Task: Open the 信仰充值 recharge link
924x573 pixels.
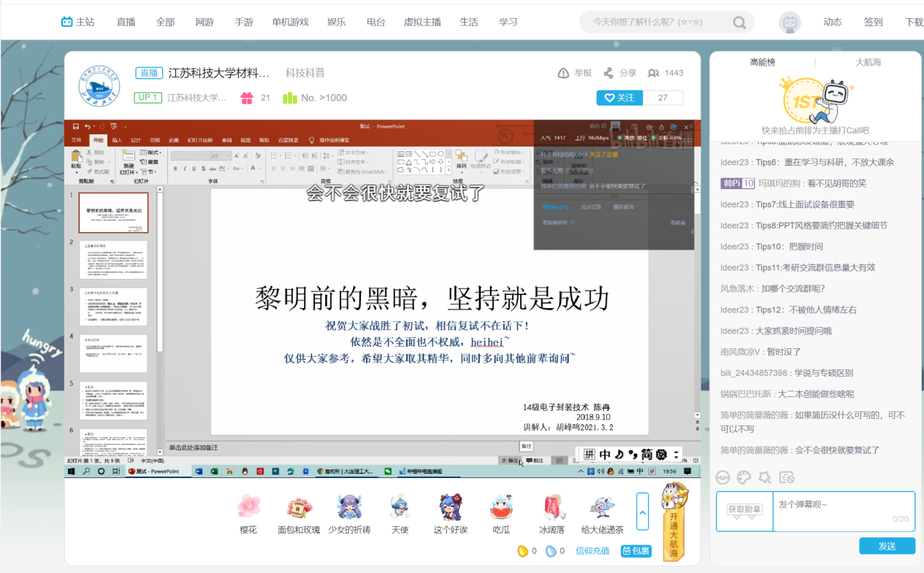Action: (592, 551)
